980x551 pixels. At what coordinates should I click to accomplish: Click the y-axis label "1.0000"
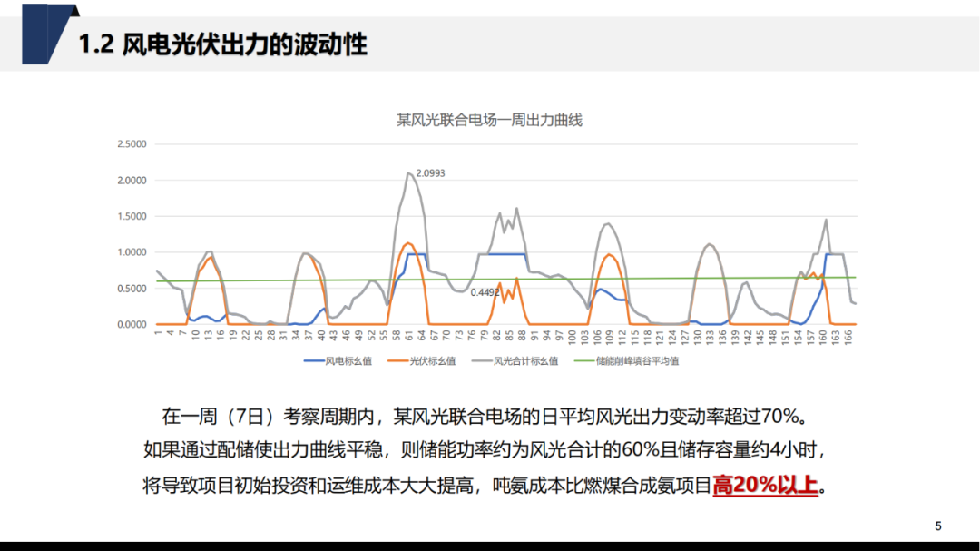[x=132, y=252]
